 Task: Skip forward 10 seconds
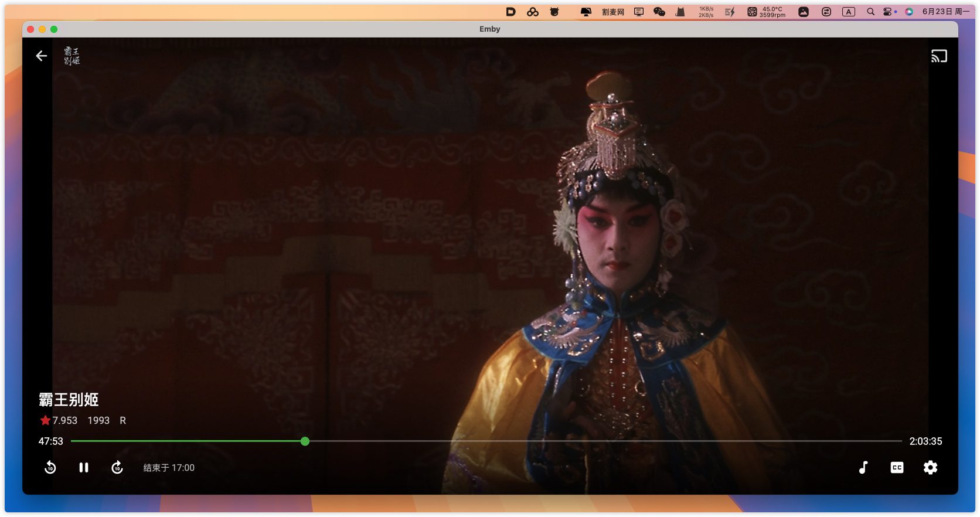tap(117, 467)
